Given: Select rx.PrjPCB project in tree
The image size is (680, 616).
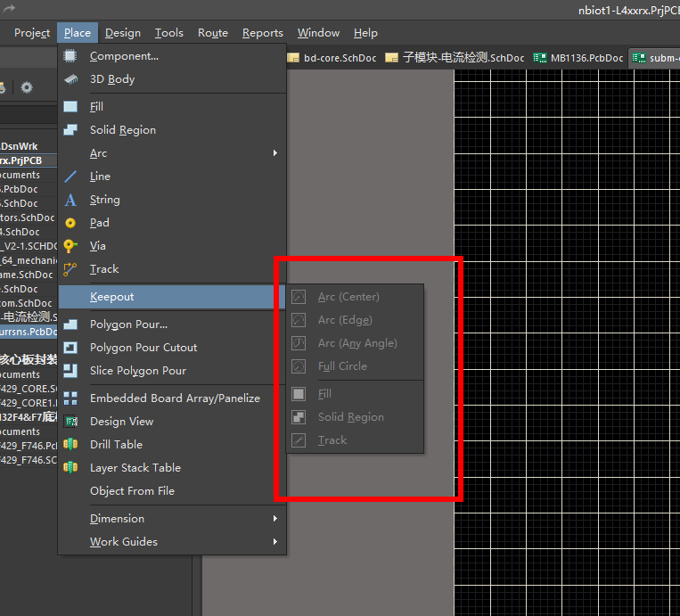Looking at the screenshot, I should pos(29,160).
